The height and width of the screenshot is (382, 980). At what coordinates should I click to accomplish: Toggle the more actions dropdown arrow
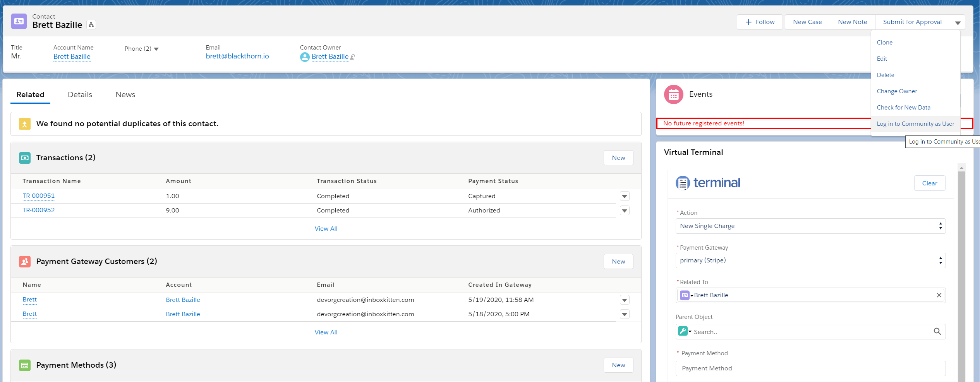click(x=958, y=22)
